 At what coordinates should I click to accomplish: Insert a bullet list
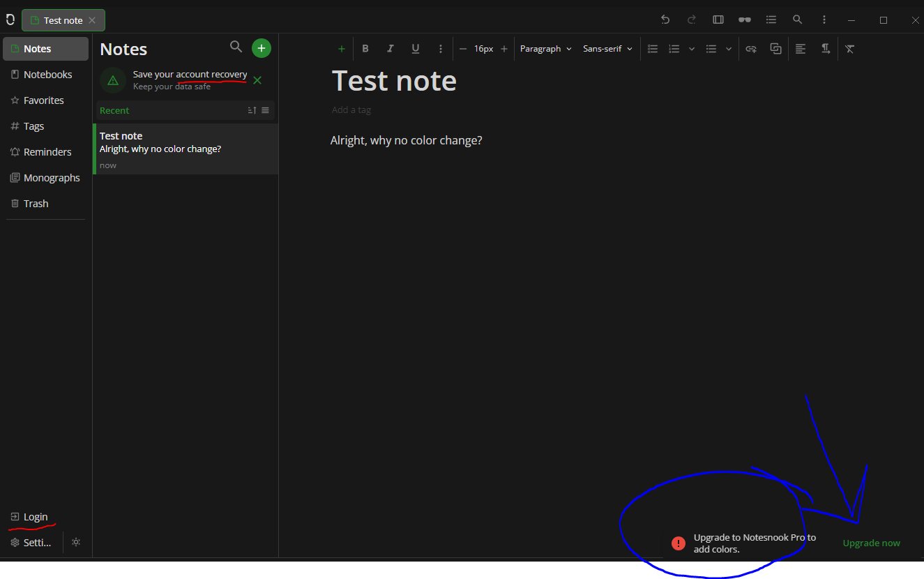(711, 49)
